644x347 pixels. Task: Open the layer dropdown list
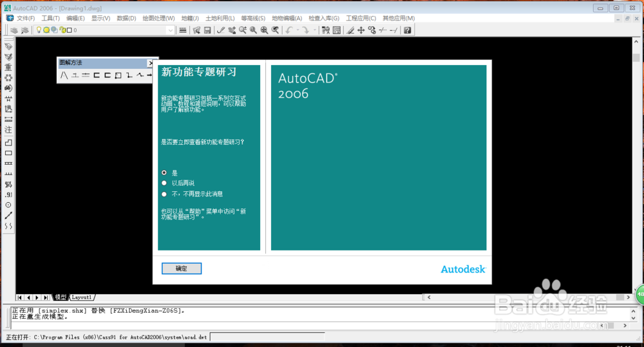pos(171,30)
